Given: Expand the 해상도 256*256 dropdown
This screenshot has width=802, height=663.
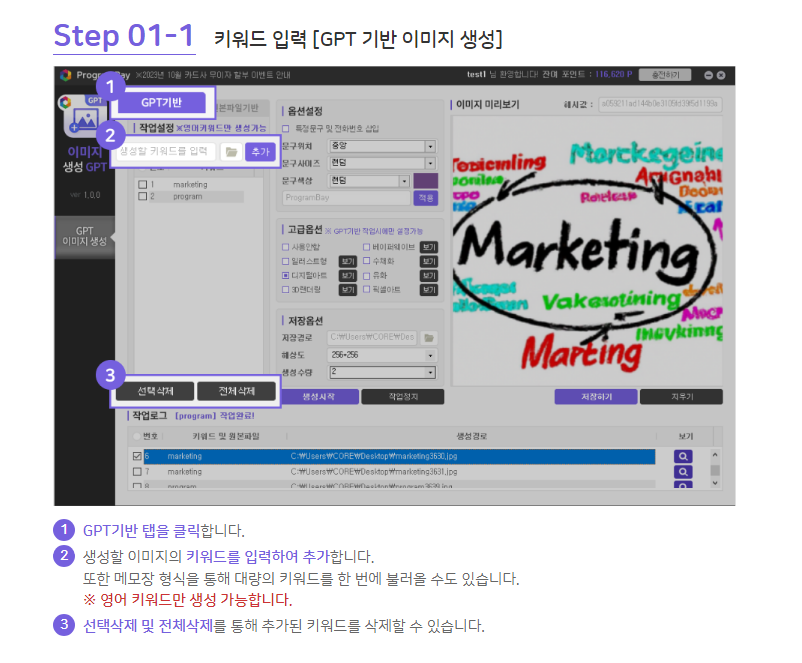Looking at the screenshot, I should [x=430, y=355].
